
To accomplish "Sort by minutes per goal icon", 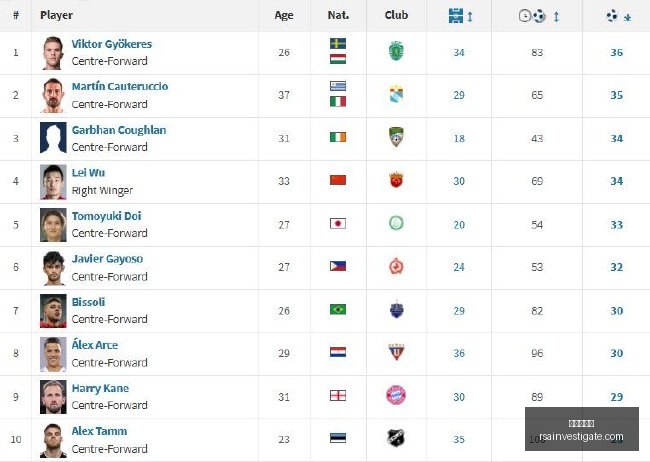I will [x=532, y=16].
